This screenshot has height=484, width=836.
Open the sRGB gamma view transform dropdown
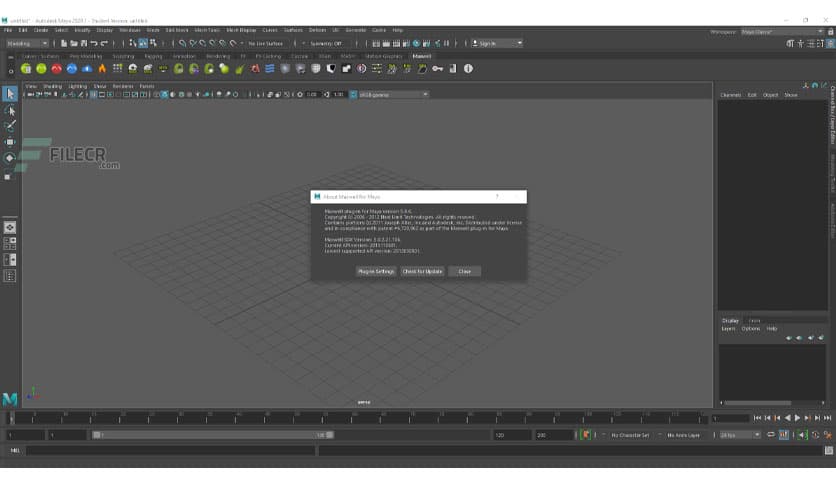click(393, 94)
